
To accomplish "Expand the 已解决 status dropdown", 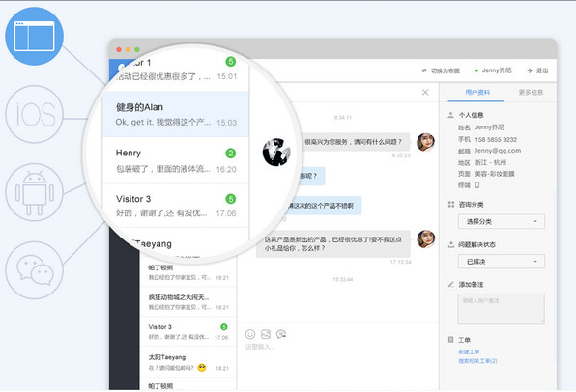I will pos(501,262).
